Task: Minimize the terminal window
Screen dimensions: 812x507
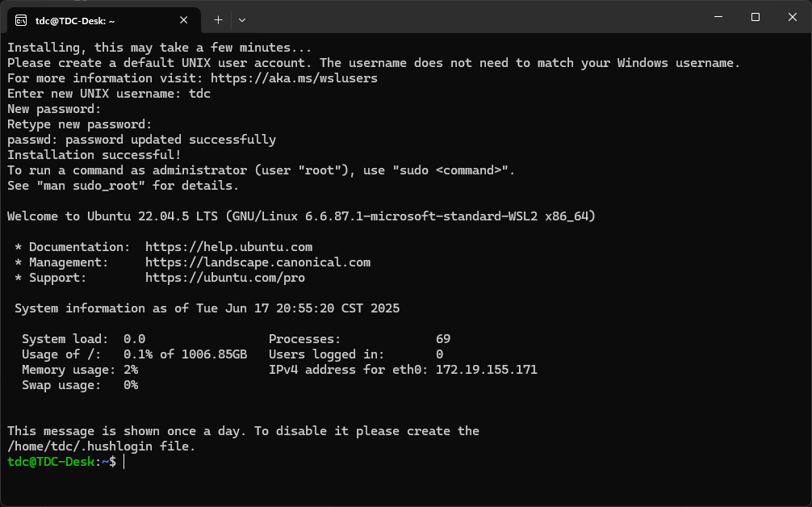Action: point(718,17)
